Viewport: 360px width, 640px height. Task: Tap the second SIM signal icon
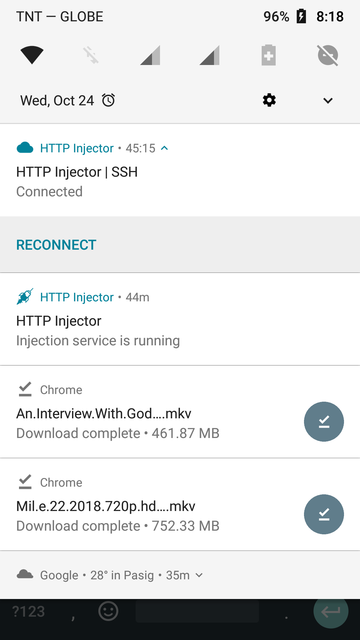pos(209,55)
